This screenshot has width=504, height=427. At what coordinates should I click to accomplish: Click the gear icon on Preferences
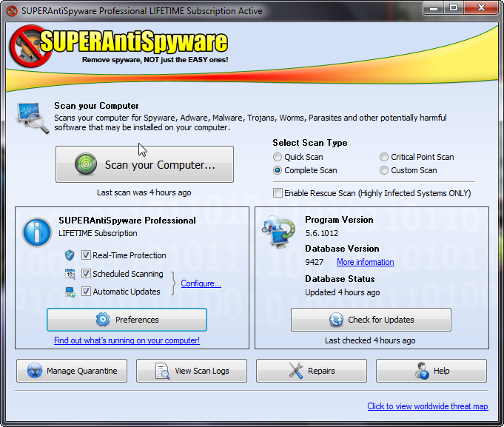point(103,320)
